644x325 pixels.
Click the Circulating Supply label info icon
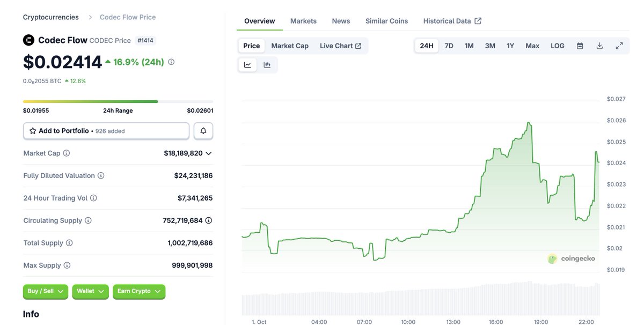88,221
